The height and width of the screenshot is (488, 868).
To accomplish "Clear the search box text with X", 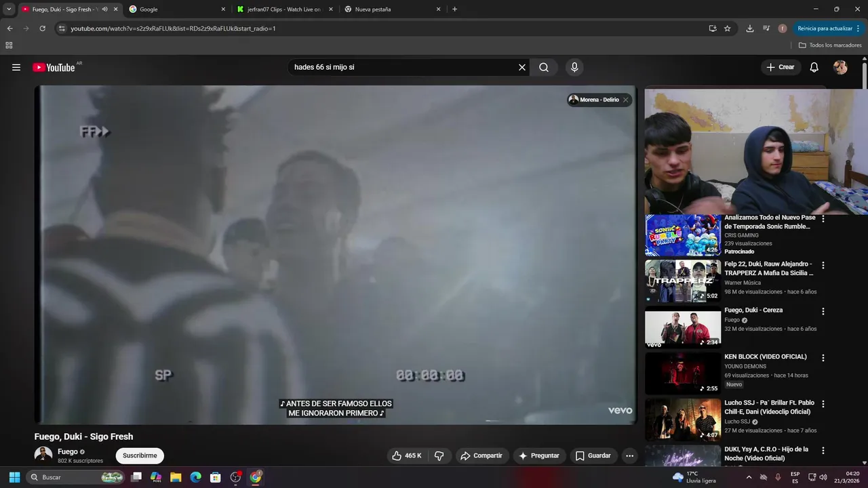I will 522,67.
